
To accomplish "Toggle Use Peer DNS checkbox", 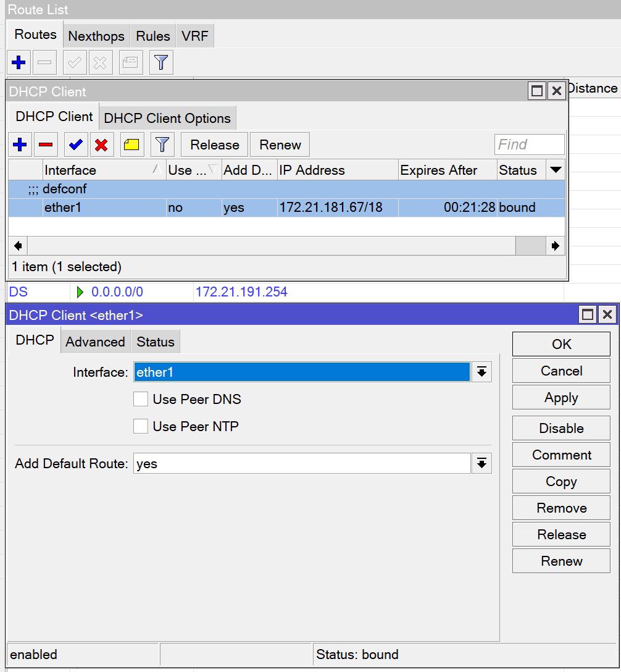I will (141, 399).
